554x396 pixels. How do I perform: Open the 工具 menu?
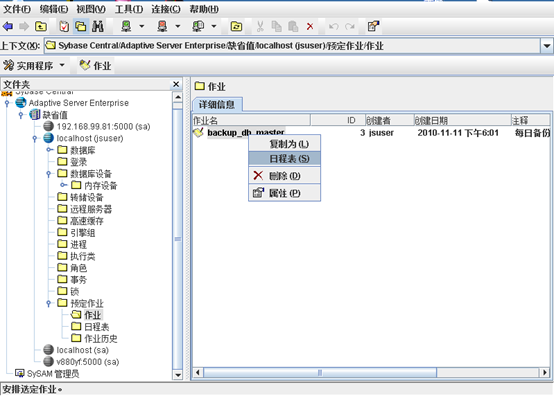pos(129,9)
